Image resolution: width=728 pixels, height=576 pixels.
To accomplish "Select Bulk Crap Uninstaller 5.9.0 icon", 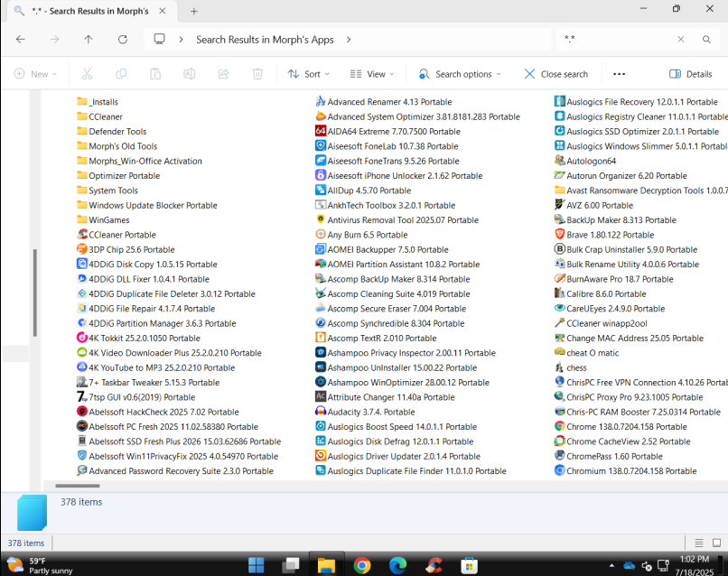I will pyautogui.click(x=559, y=249).
